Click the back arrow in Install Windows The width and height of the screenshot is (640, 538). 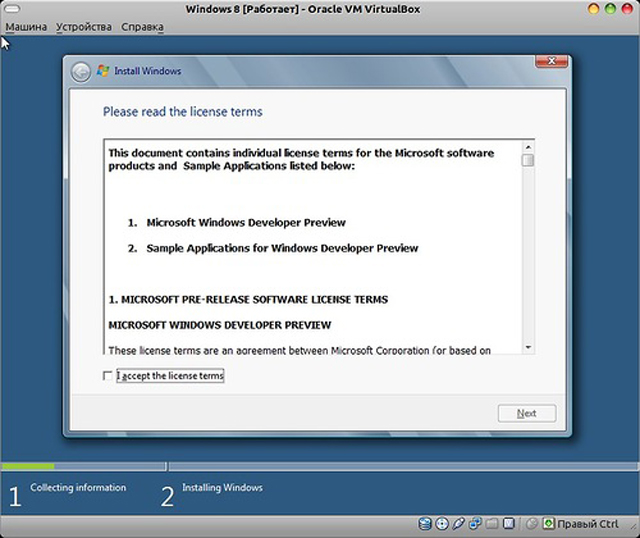click(81, 72)
